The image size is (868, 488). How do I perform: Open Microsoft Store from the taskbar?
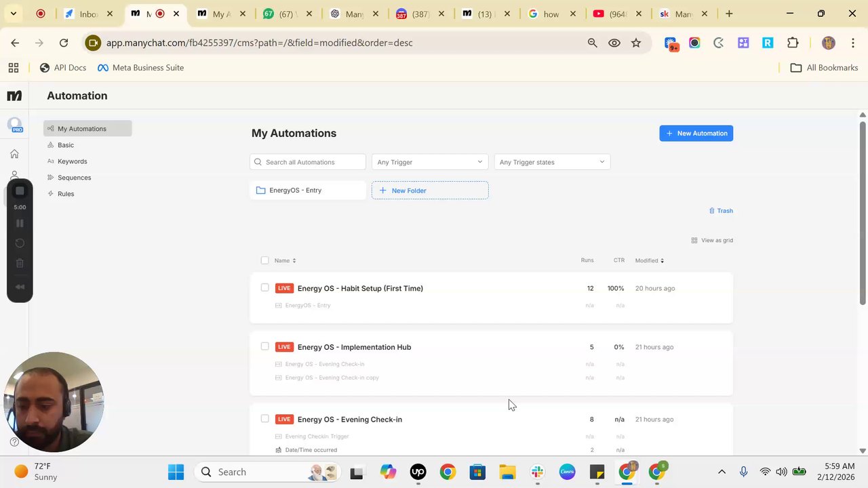477,472
